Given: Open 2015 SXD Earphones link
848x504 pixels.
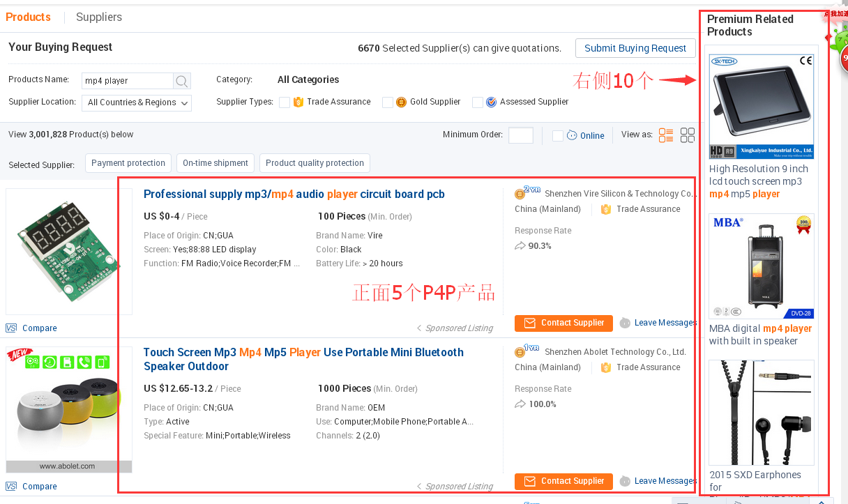Looking at the screenshot, I should 755,481.
